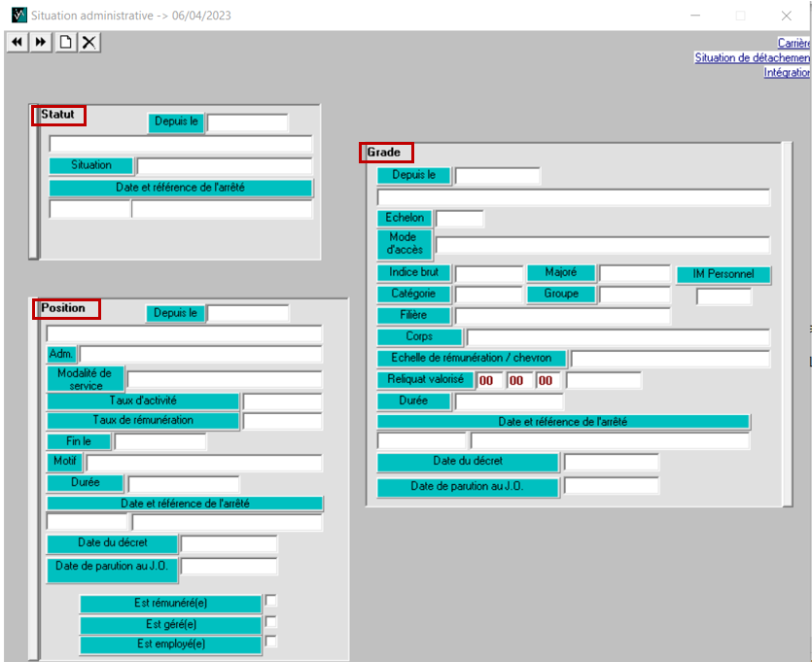Tick the Est rémunéré(e) checkbox
The image size is (812, 662).
point(271,601)
